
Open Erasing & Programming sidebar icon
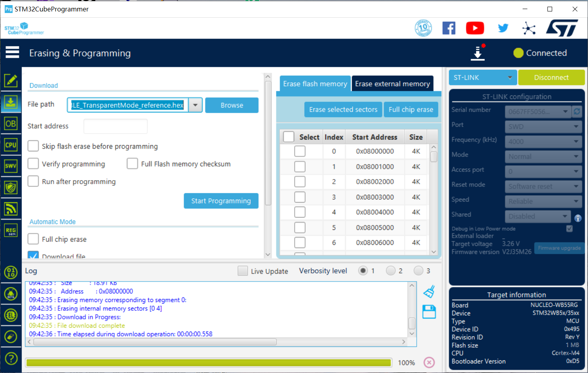pyautogui.click(x=11, y=102)
